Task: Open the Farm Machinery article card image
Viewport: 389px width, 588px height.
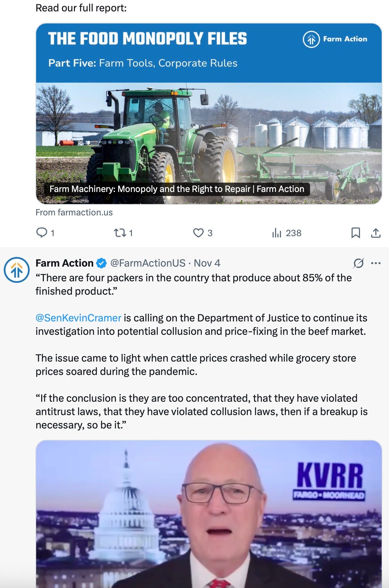Action: [x=209, y=143]
